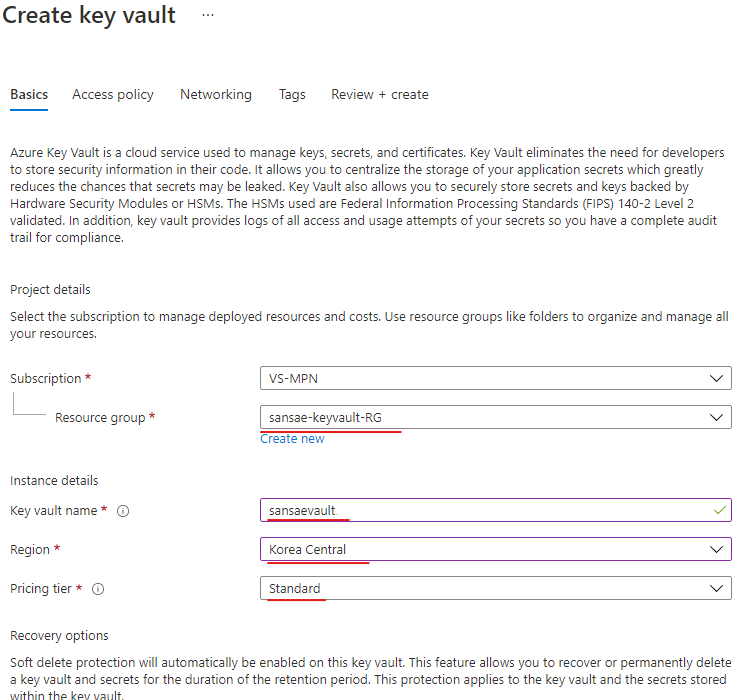734x700 pixels.
Task: Click the info icon next to Key vault name
Action: pos(123,511)
